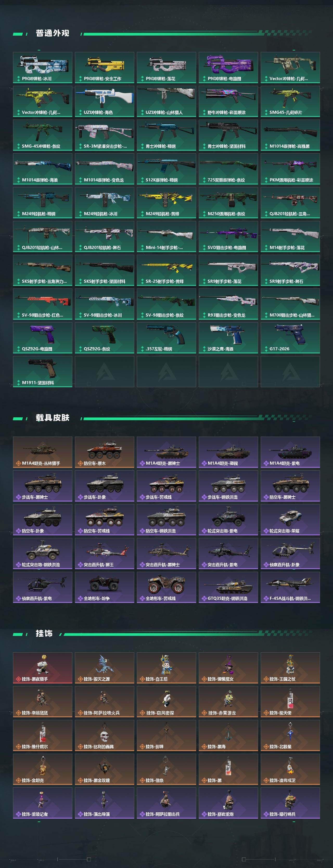
Task: Open the 突击直升机-狮王 helicopter skin
Action: tap(104, 554)
